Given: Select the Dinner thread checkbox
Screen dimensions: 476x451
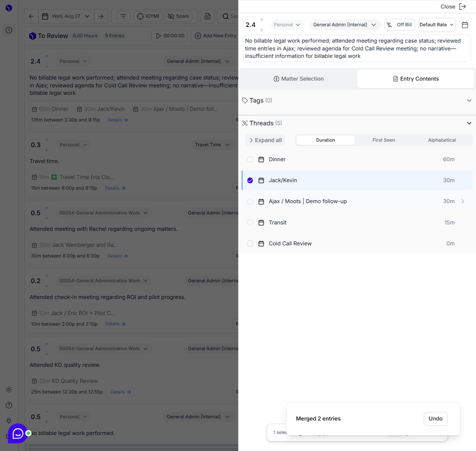Looking at the screenshot, I should click(250, 159).
